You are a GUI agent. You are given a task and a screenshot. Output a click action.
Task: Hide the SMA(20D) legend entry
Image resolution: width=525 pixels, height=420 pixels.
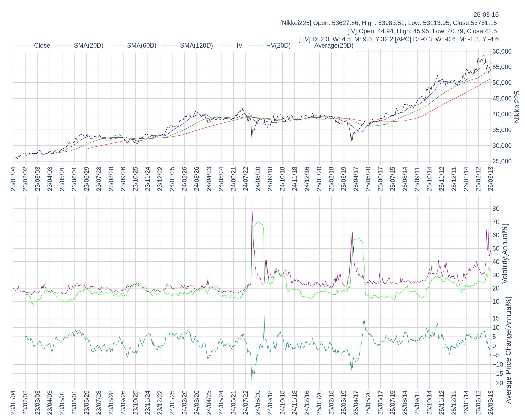point(88,46)
